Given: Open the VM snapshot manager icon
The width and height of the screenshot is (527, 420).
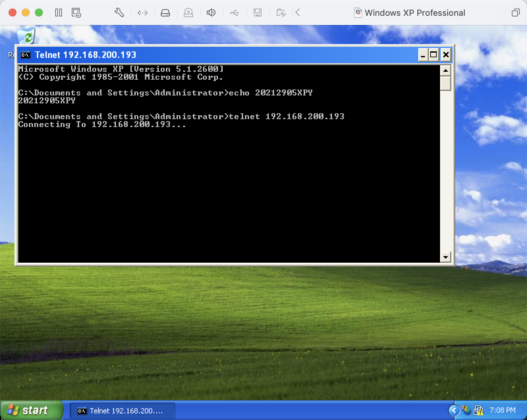Looking at the screenshot, I should [x=76, y=13].
